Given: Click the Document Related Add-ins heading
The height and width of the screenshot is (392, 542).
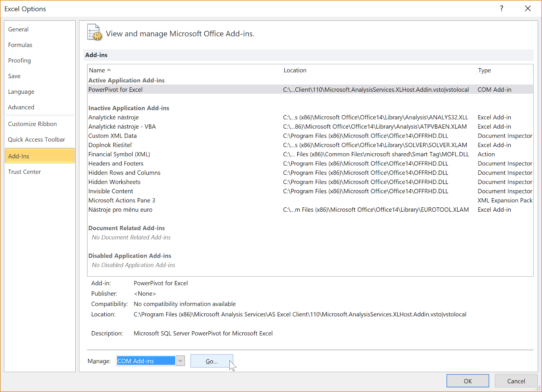Looking at the screenshot, I should tap(127, 228).
